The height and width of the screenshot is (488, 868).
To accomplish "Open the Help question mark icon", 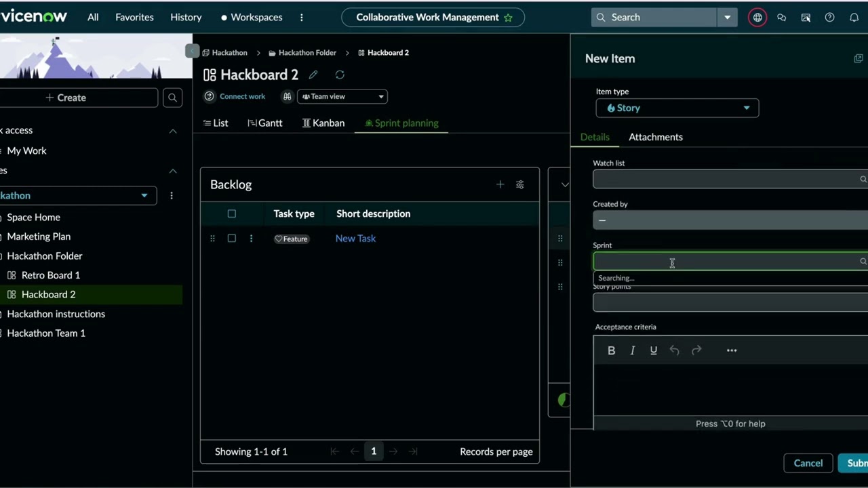I will (829, 17).
